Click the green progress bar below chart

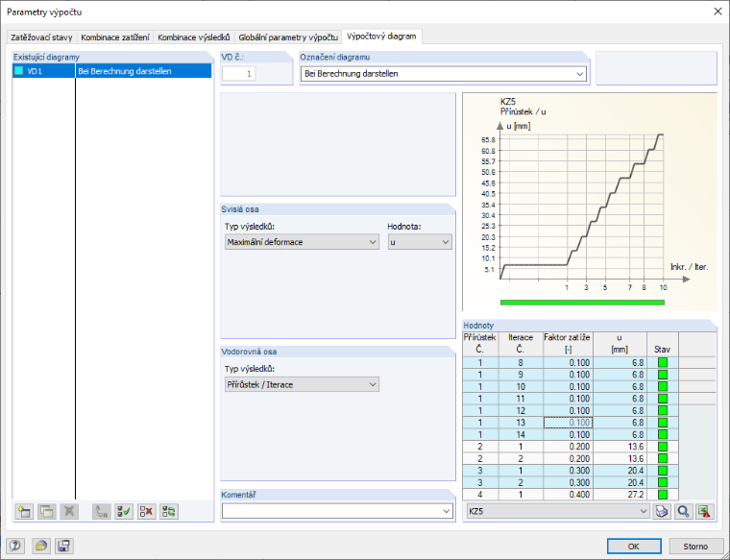pyautogui.click(x=582, y=303)
